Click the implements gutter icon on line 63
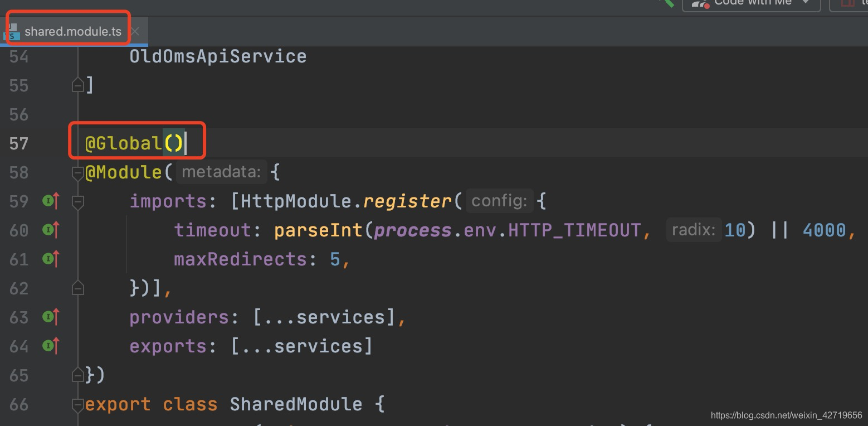 pos(51,317)
